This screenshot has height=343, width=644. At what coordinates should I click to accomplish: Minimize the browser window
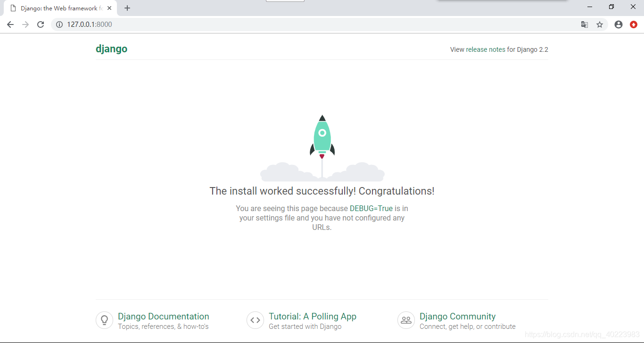[x=590, y=7]
